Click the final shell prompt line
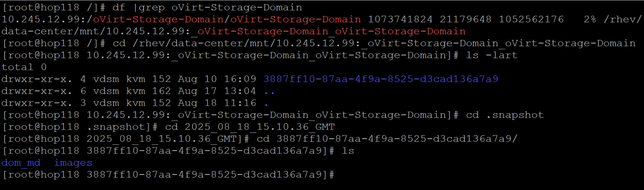The height and width of the screenshot is (190, 644). pos(168,175)
